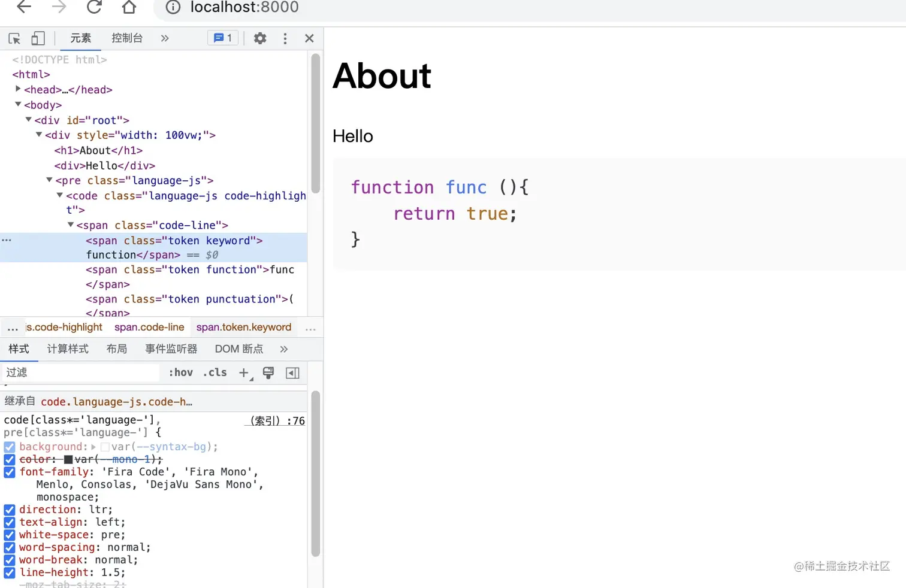
Task: Collapse the span code-line node
Action: point(70,225)
